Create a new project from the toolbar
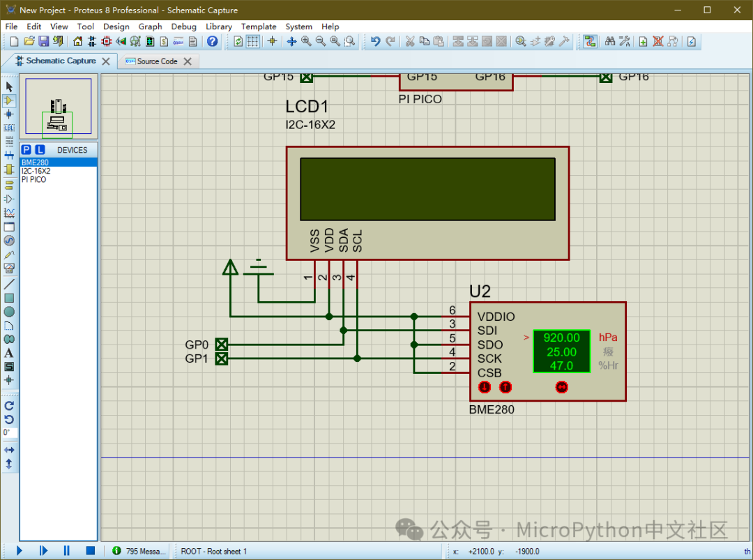 [14, 42]
